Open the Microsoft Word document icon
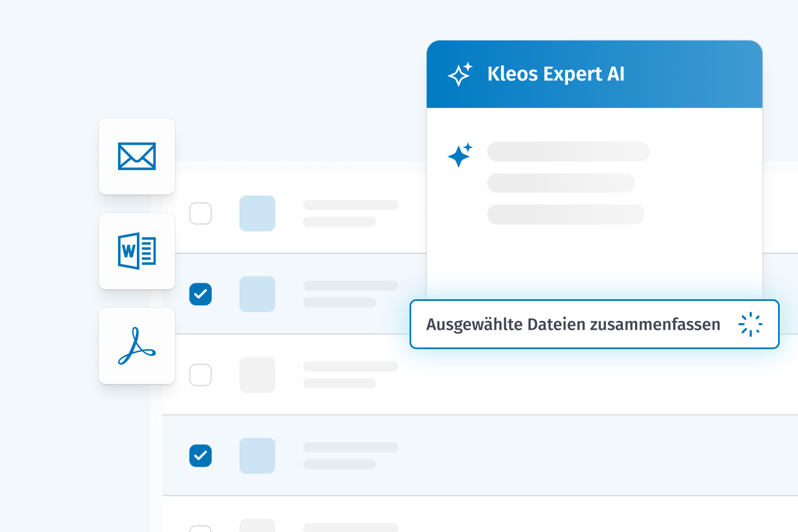The image size is (798, 532). click(x=137, y=251)
